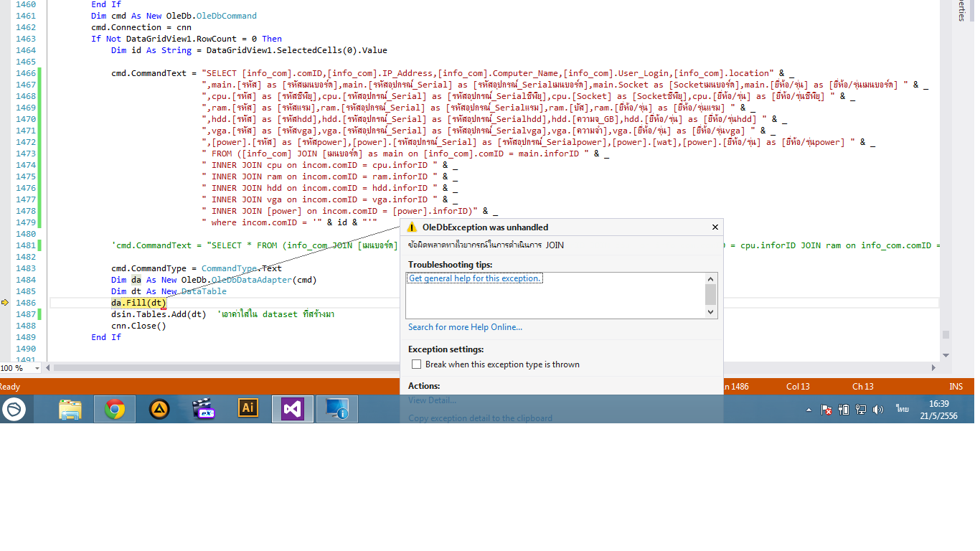Open the video clapperboard taskbar app
Image resolution: width=980 pixels, height=551 pixels.
(203, 409)
